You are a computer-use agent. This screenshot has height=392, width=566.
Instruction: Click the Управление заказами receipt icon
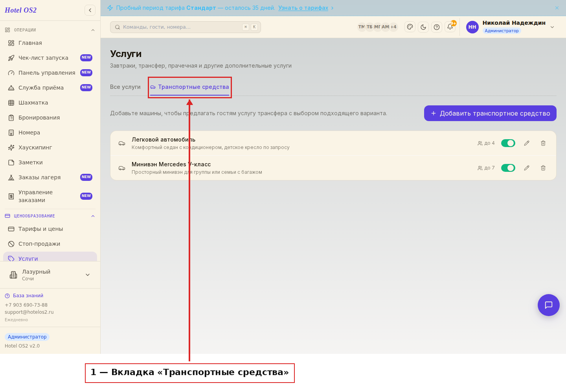click(x=11, y=196)
